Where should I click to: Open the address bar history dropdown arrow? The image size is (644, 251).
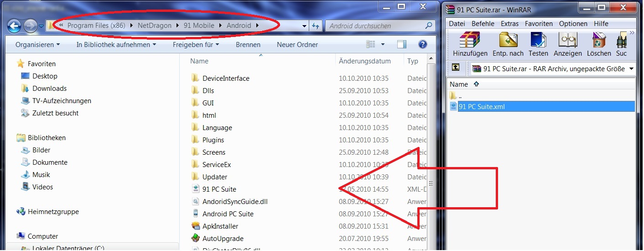(304, 26)
